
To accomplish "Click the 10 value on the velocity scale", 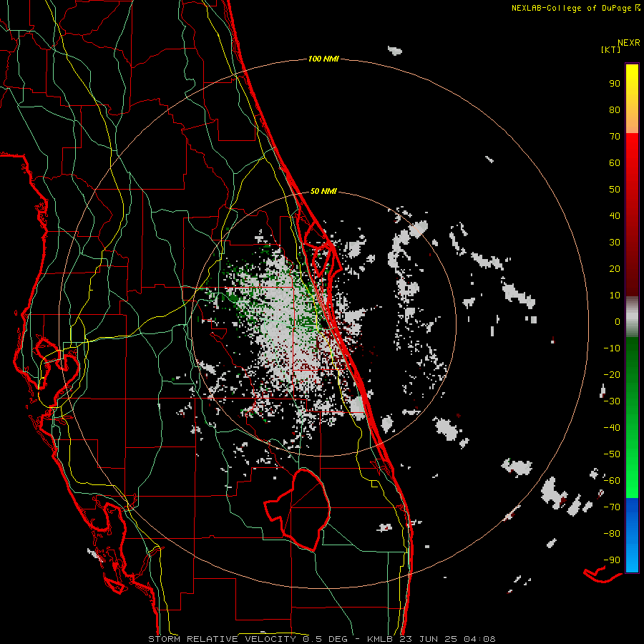I will click(x=615, y=296).
